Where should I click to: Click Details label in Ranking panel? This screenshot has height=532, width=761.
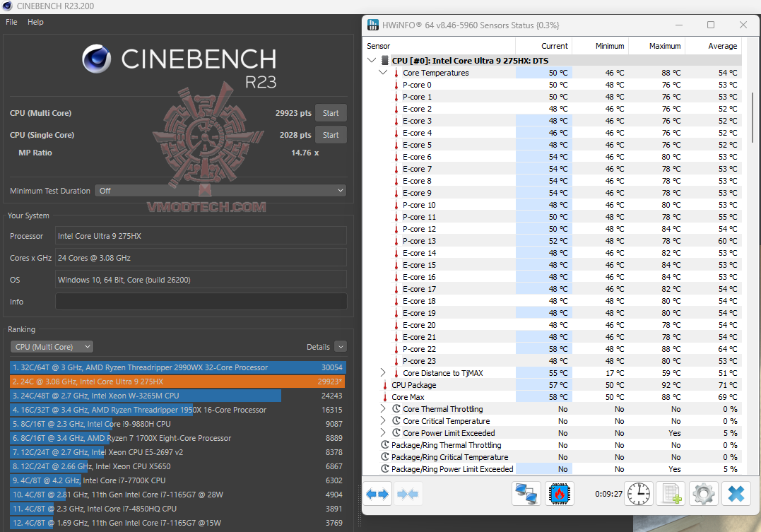pos(318,347)
